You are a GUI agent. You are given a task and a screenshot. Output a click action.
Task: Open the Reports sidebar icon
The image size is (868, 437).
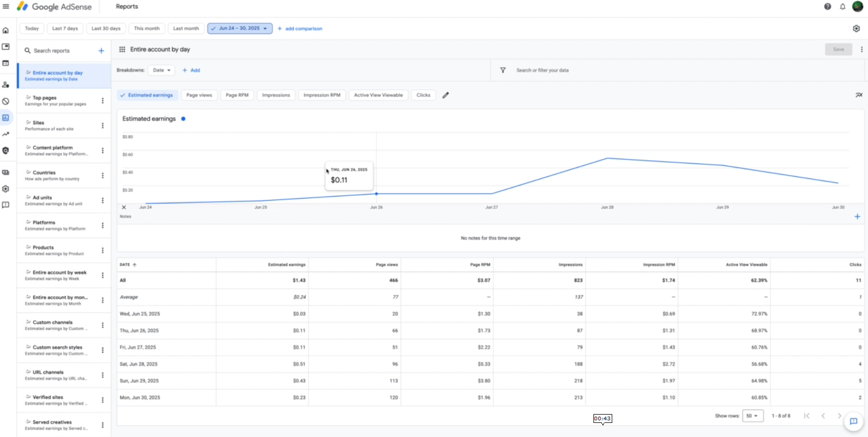6,118
